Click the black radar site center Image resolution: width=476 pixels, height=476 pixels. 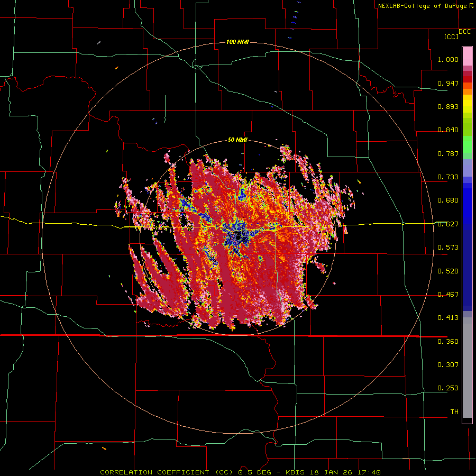pyautogui.click(x=239, y=236)
